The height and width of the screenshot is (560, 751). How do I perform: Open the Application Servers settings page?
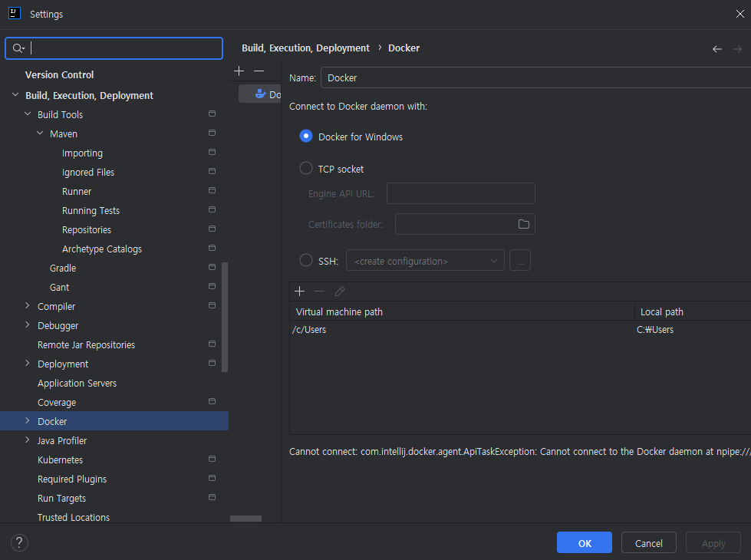click(77, 384)
